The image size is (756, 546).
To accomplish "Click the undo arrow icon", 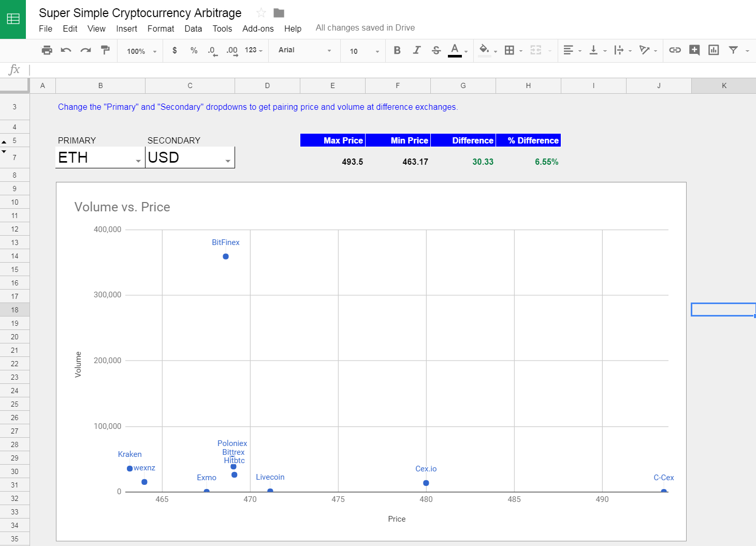I will point(66,50).
